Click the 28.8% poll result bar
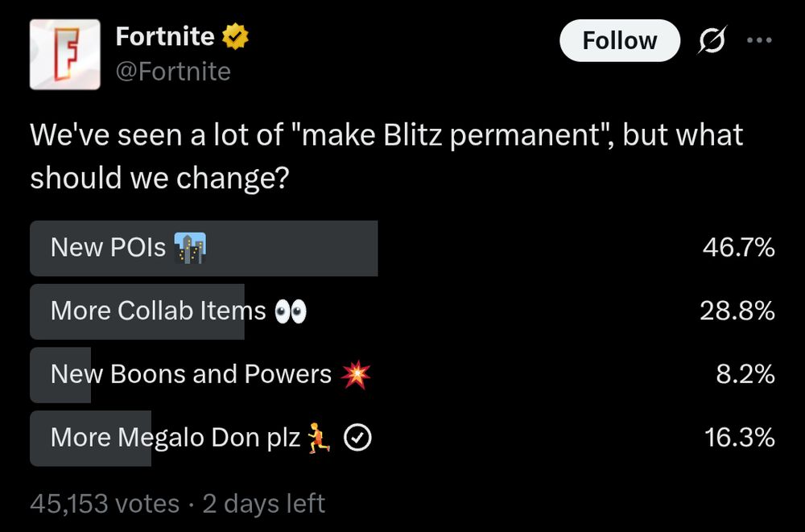The width and height of the screenshot is (805, 532). 137,311
